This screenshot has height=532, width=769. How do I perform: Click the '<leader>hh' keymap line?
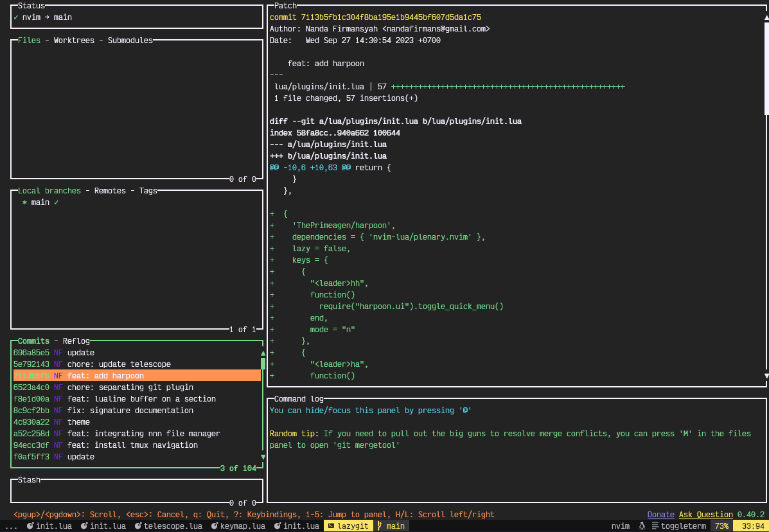tap(319, 283)
